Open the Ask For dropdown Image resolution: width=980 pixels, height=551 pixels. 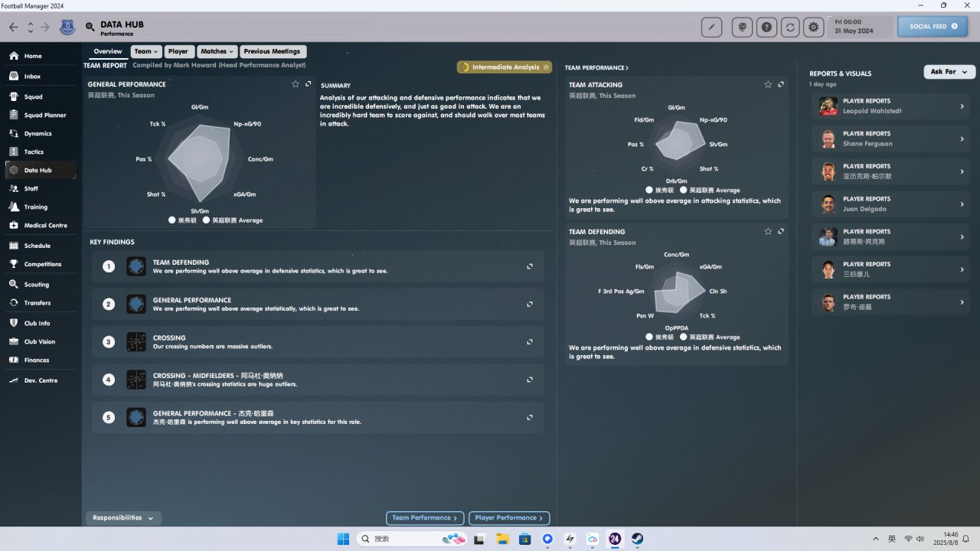point(950,72)
